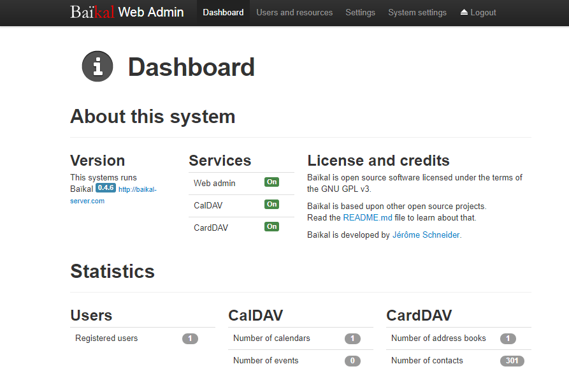Open the README.md link
The height and width of the screenshot is (392, 569).
pos(368,217)
